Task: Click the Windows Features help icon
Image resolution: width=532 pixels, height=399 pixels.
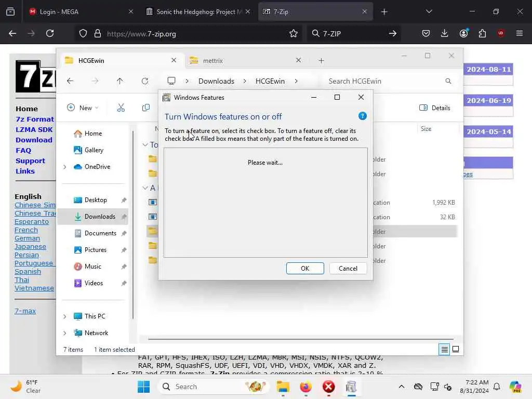Action: [x=362, y=116]
